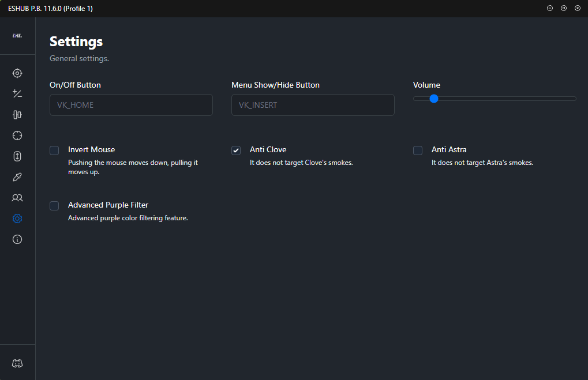Select the eyedropper color picker icon
The width and height of the screenshot is (588, 380).
coord(17,177)
